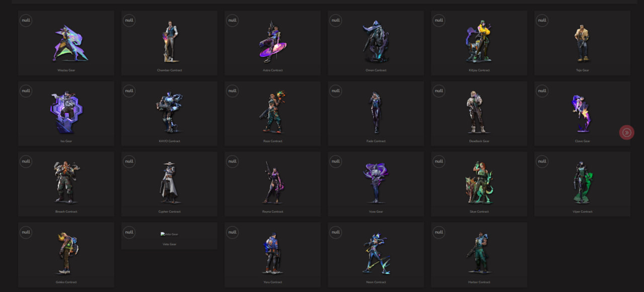Pick the Skye Contract agent image
This screenshot has height=292, width=644.
(x=478, y=182)
